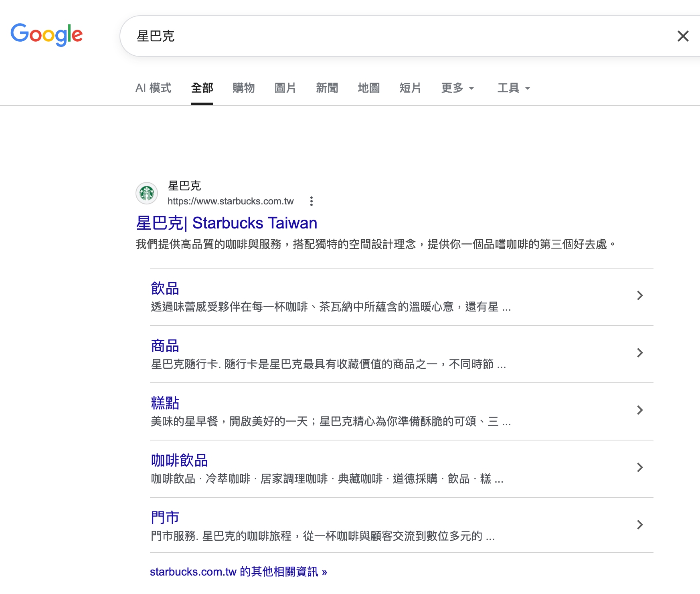Select the AI 模式 option

pos(154,88)
